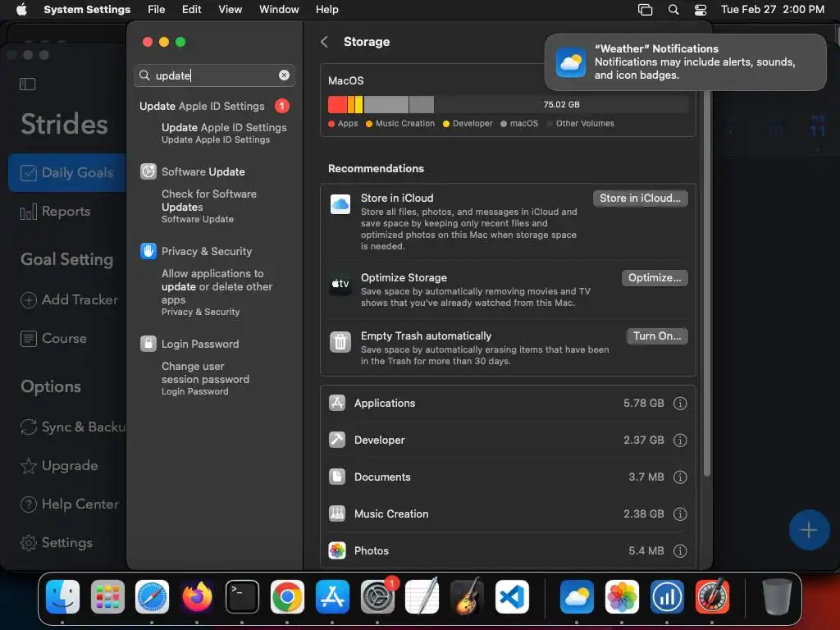
Task: Open Control Center in the menu bar
Action: [701, 10]
